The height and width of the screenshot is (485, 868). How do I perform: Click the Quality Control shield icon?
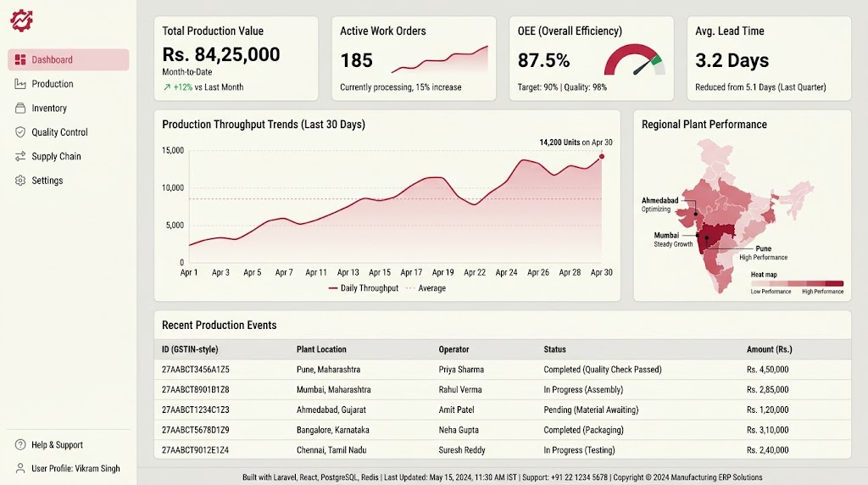click(x=20, y=132)
